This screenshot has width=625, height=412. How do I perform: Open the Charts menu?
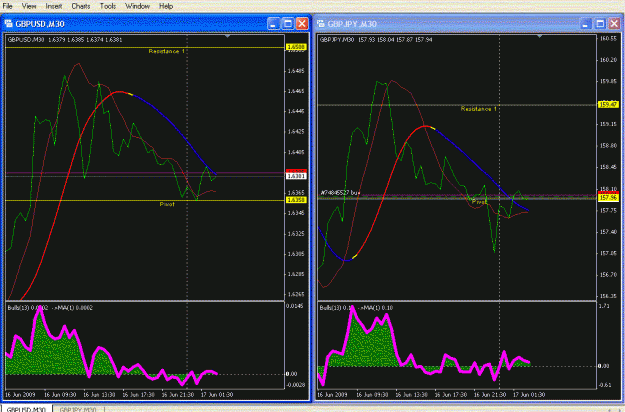coord(81,6)
